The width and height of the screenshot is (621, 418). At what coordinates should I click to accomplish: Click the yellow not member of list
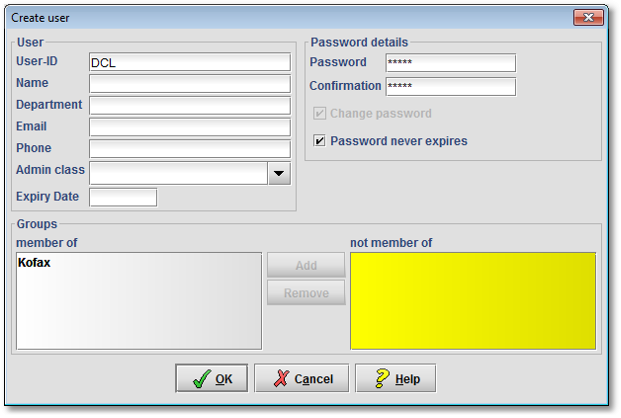pos(472,300)
